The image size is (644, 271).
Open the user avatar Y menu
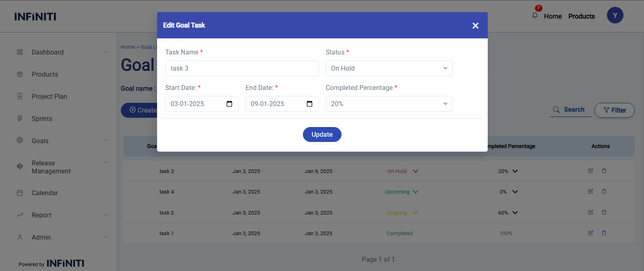tap(615, 15)
